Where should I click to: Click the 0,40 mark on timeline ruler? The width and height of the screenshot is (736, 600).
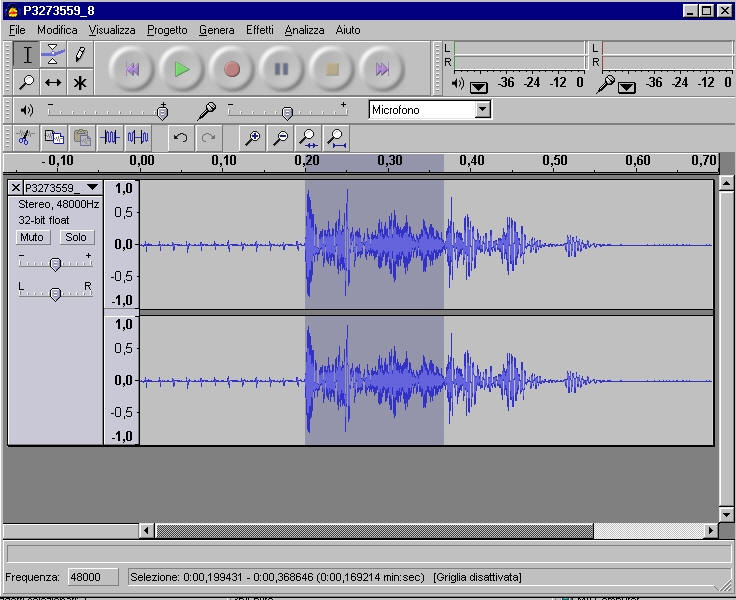click(x=472, y=161)
